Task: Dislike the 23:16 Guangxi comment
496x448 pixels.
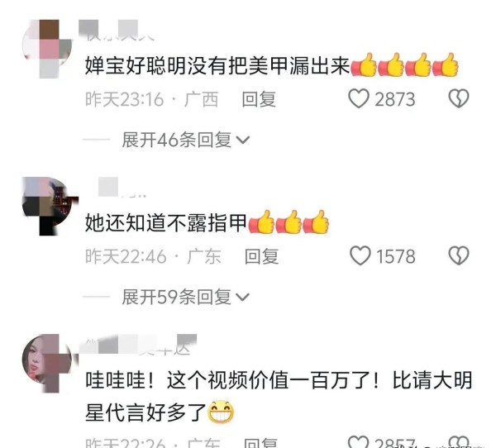Action: click(x=459, y=98)
